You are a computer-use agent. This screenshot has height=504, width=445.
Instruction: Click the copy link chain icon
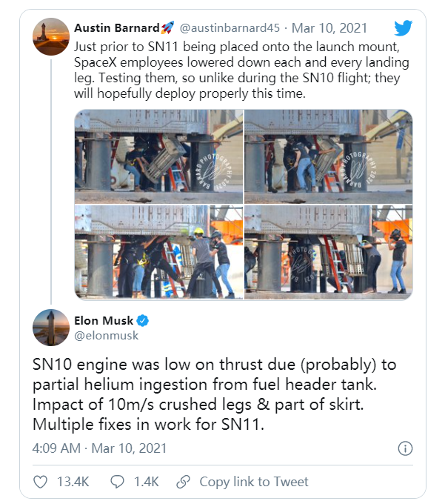coord(183,482)
